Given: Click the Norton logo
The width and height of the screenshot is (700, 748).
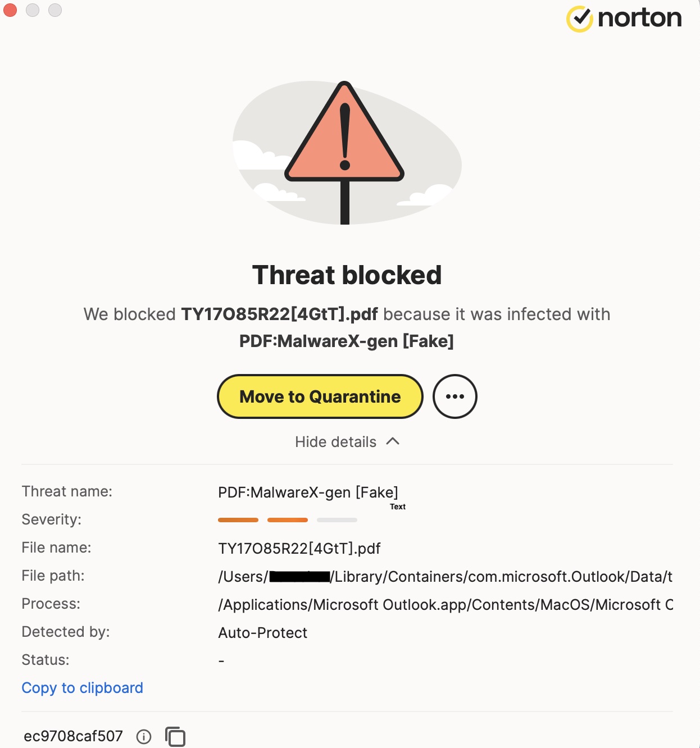Looking at the screenshot, I should click(624, 19).
